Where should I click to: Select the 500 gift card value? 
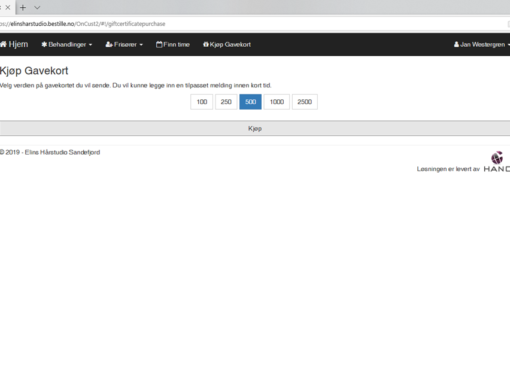click(250, 102)
